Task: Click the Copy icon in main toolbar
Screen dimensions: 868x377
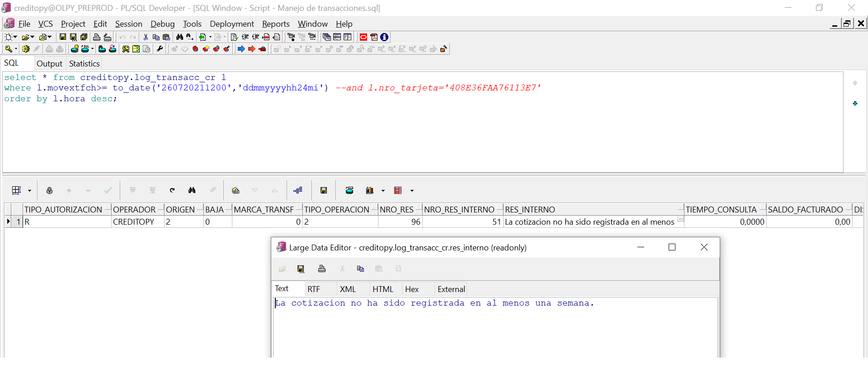Action: point(156,37)
